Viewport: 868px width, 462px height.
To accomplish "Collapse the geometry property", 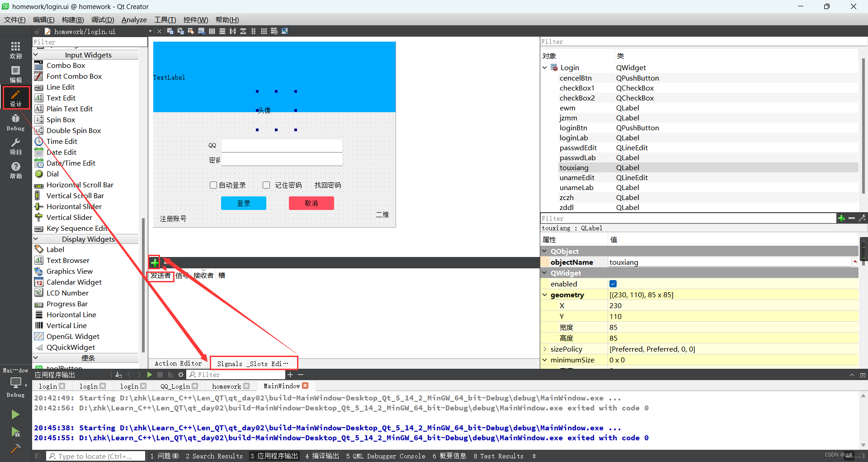I will pos(544,295).
